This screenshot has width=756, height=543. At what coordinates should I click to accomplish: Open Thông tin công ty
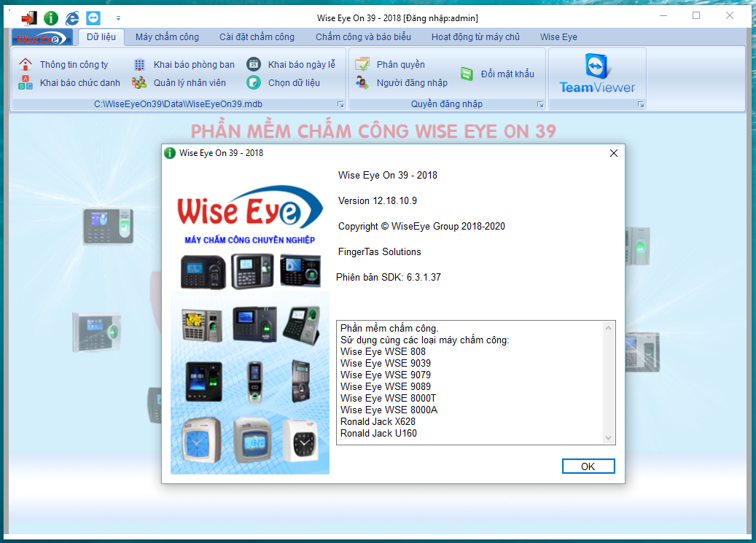pos(73,65)
